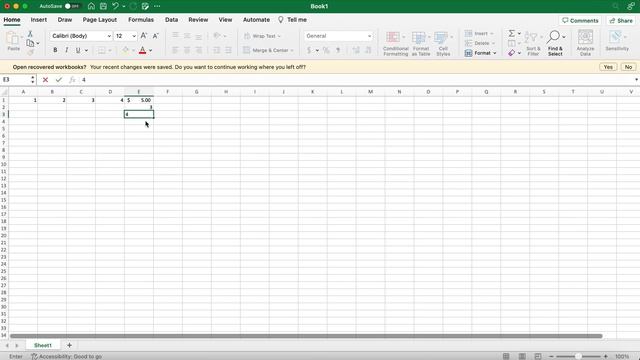Add a new sheet with plus button
The width and height of the screenshot is (640, 360).
69,345
